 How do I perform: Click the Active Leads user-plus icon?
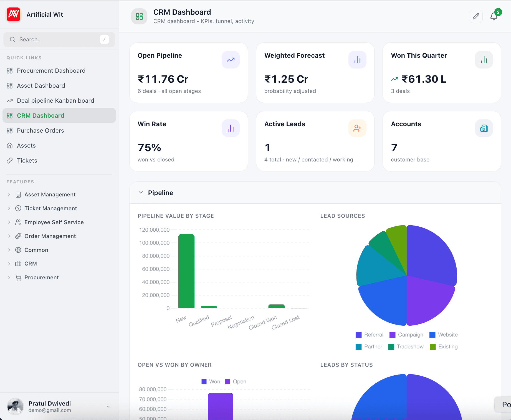[357, 128]
